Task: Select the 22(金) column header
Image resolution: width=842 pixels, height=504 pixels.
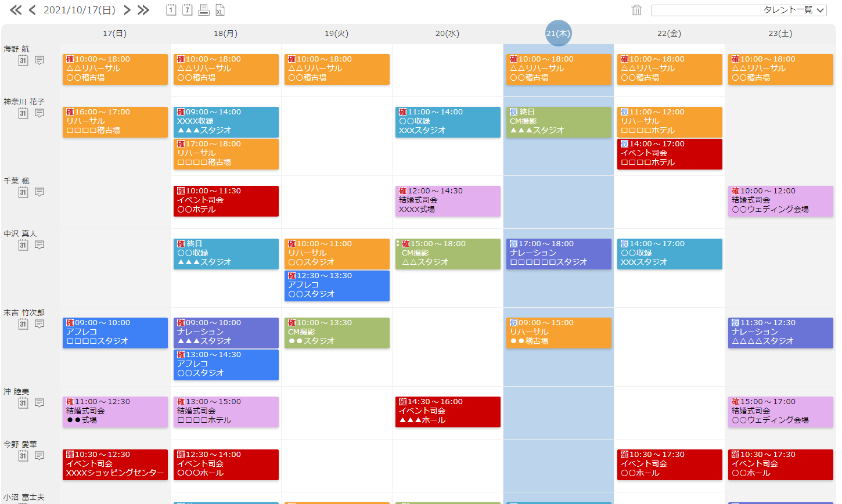Action: click(x=669, y=34)
